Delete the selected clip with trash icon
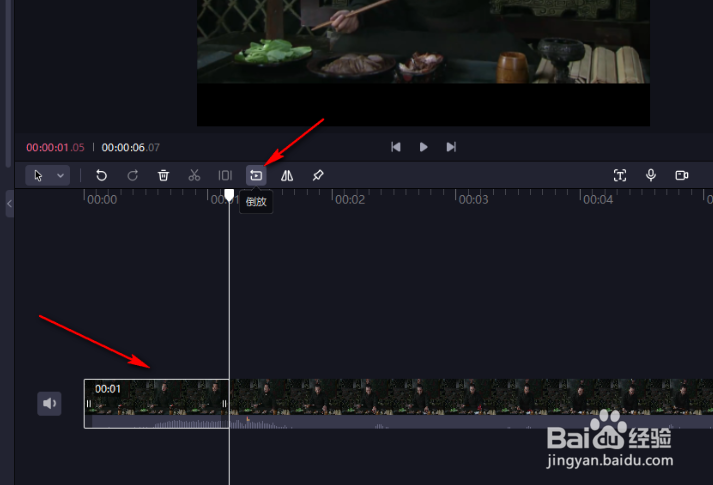 163,175
